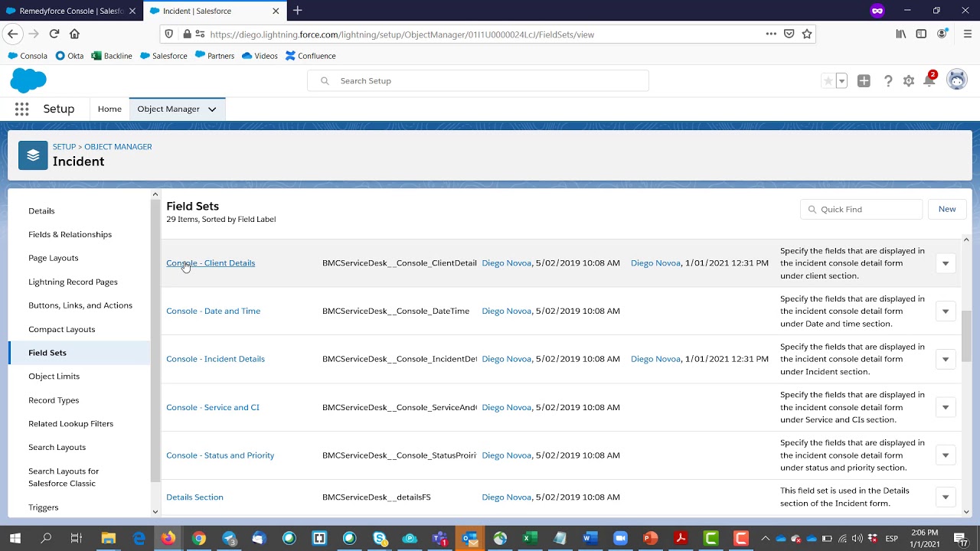This screenshot has height=551, width=980.
Task: Open page actions three-dot menu
Action: (x=771, y=34)
